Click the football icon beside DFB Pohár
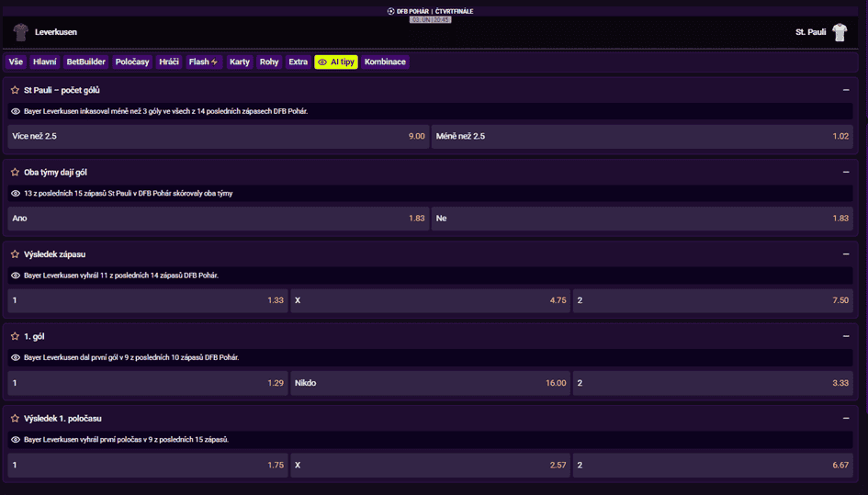This screenshot has height=495, width=868. pos(390,11)
